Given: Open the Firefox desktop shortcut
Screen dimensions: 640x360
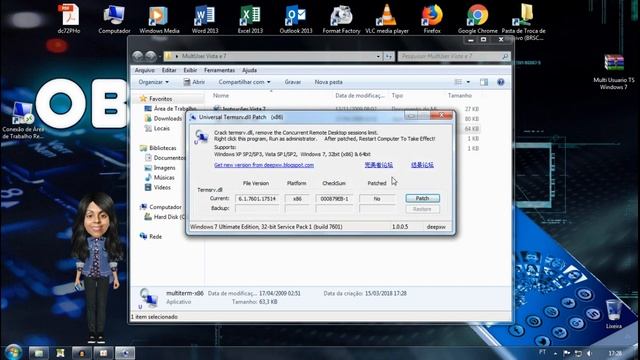Looking at the screenshot, I should [x=432, y=18].
